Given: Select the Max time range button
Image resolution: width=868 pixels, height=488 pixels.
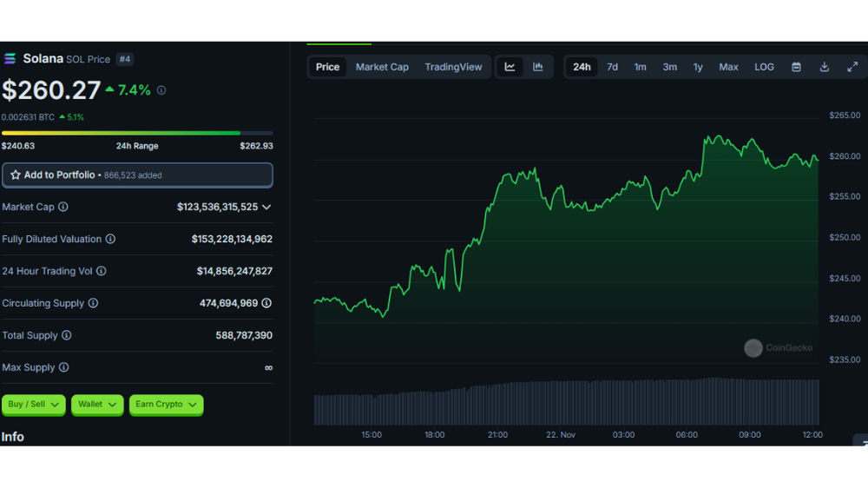Looking at the screenshot, I should coord(728,67).
